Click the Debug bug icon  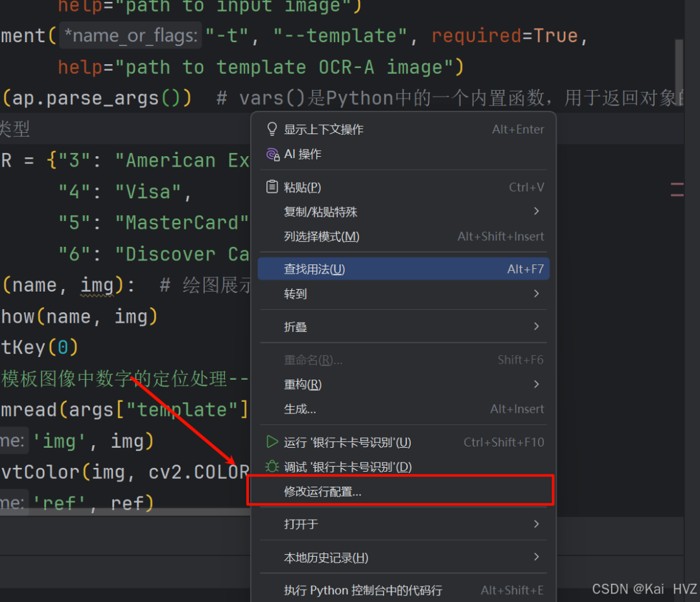pos(272,467)
